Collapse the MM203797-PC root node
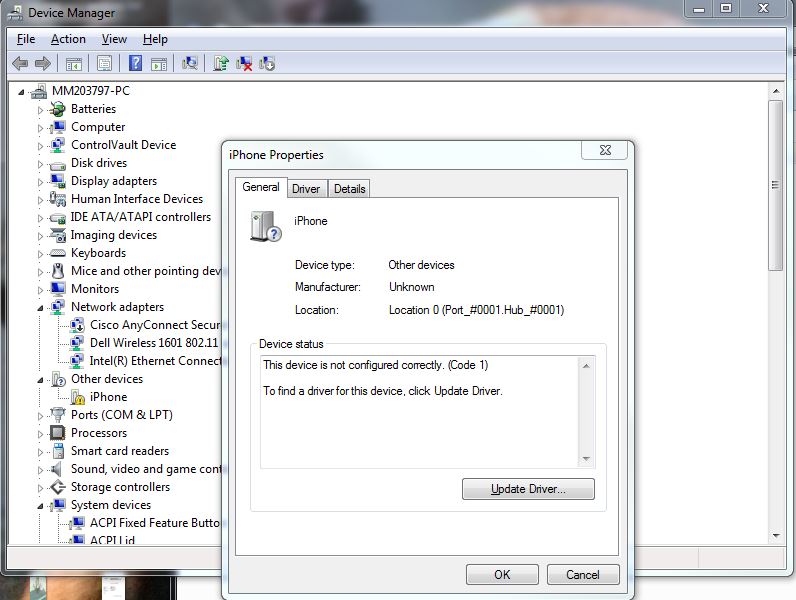796x600 pixels. 21,92
